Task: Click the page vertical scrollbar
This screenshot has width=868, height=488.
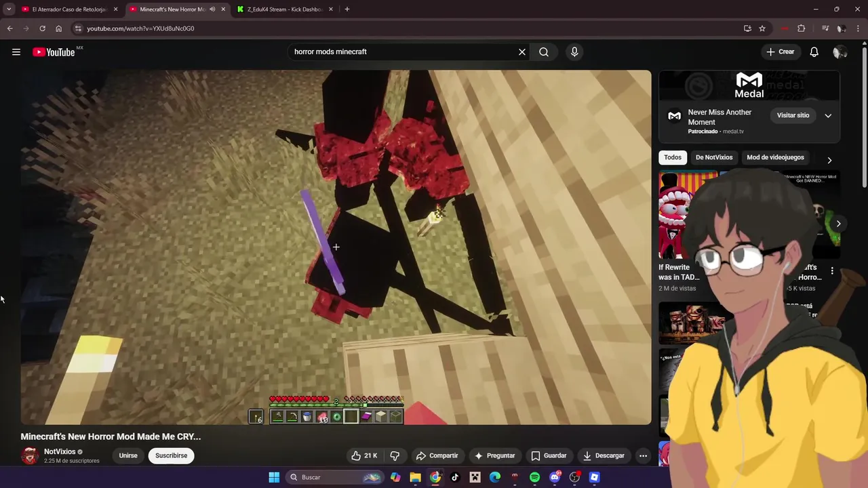Action: 864,115
